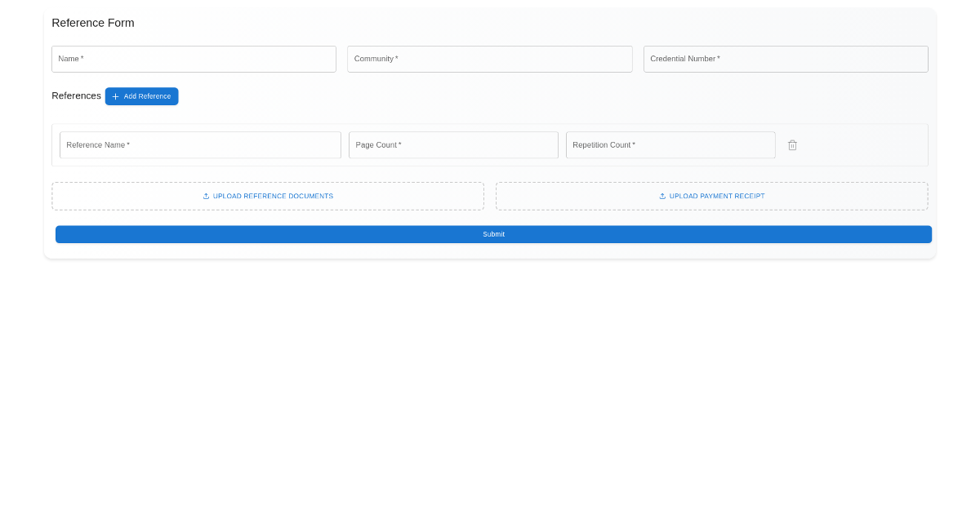This screenshot has height=514, width=980.
Task: Click the Submit button label text
Action: click(493, 234)
